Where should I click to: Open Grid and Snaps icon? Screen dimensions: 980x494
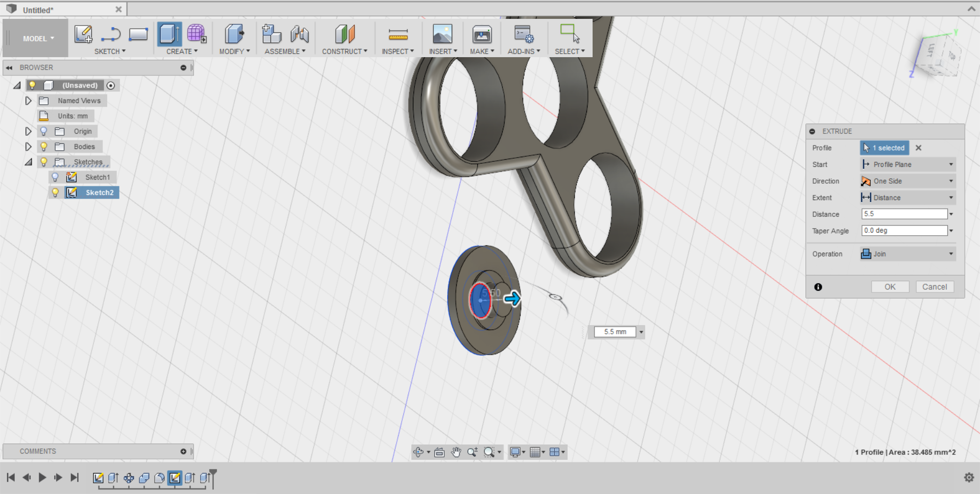coord(535,452)
